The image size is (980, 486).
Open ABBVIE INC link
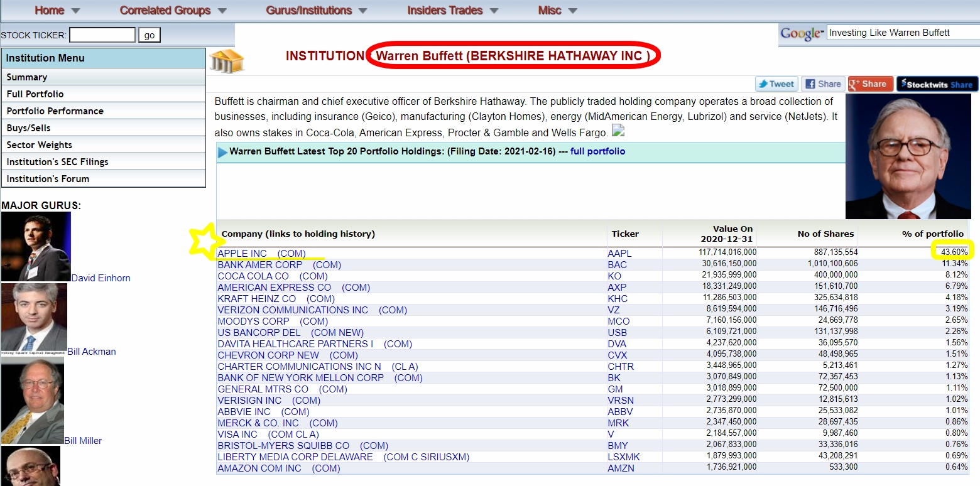pos(263,412)
